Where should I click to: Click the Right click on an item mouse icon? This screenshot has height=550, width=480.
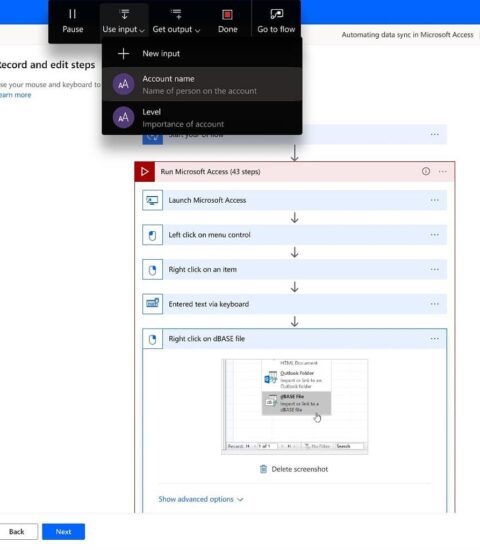click(153, 270)
